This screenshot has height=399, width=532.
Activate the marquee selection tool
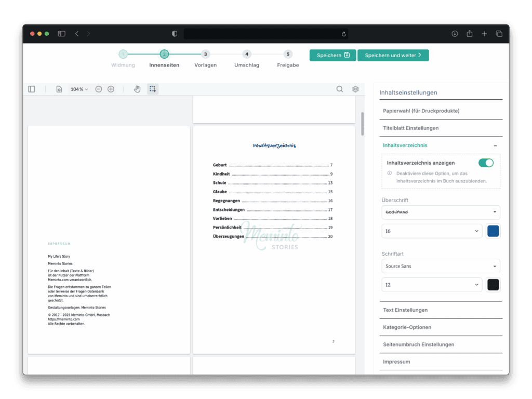coord(153,89)
